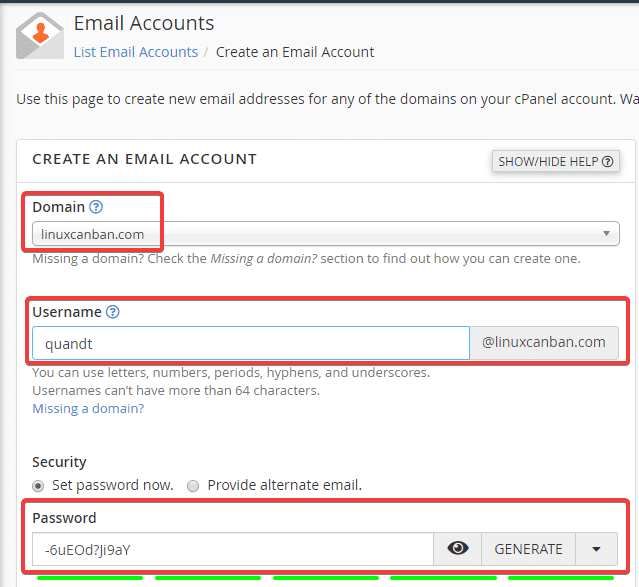Click the 'Create an Email Account' panel header
This screenshot has width=639, height=587.
click(145, 159)
